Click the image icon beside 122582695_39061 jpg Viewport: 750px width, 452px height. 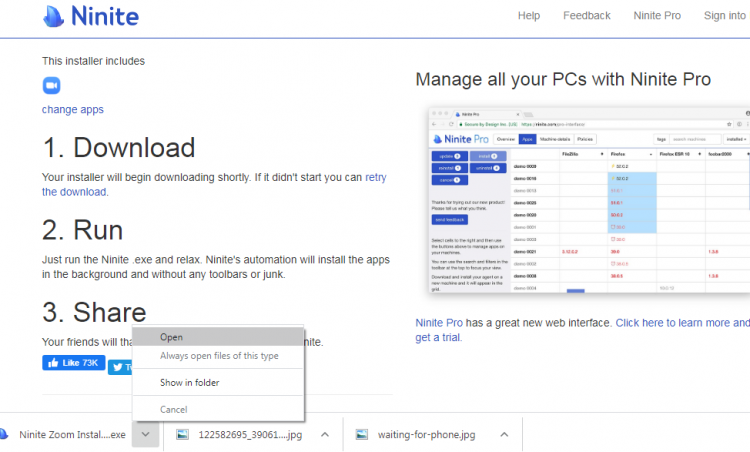click(x=182, y=434)
